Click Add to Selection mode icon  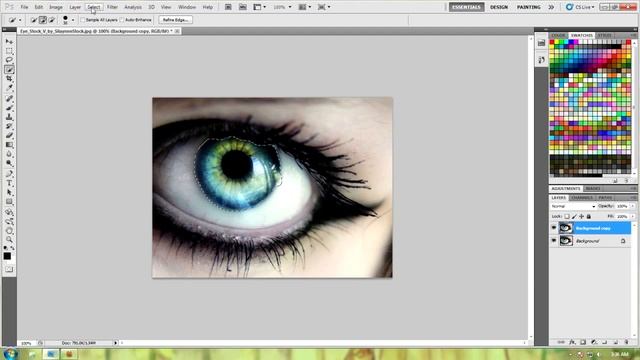click(42, 20)
